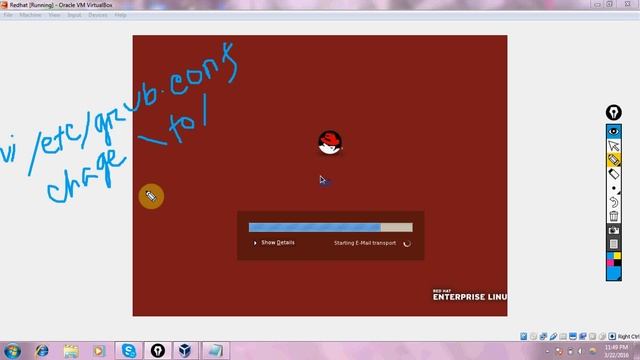The height and width of the screenshot is (360, 640).
Task: Click the VirtualBox mouse integration status icon
Action: pyautogui.click(x=602, y=336)
